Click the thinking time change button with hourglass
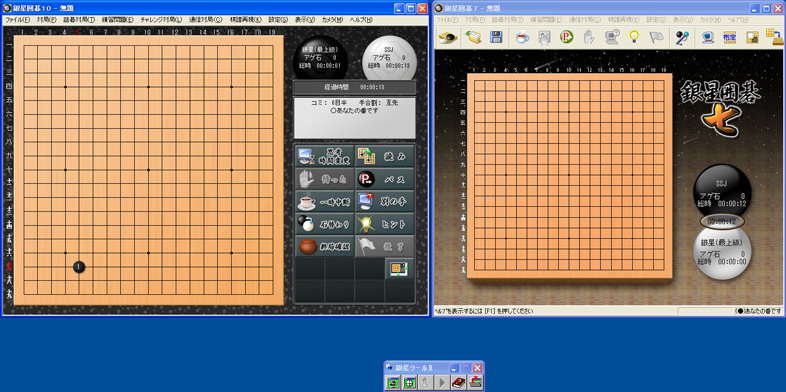The height and width of the screenshot is (392, 786). coord(325,156)
